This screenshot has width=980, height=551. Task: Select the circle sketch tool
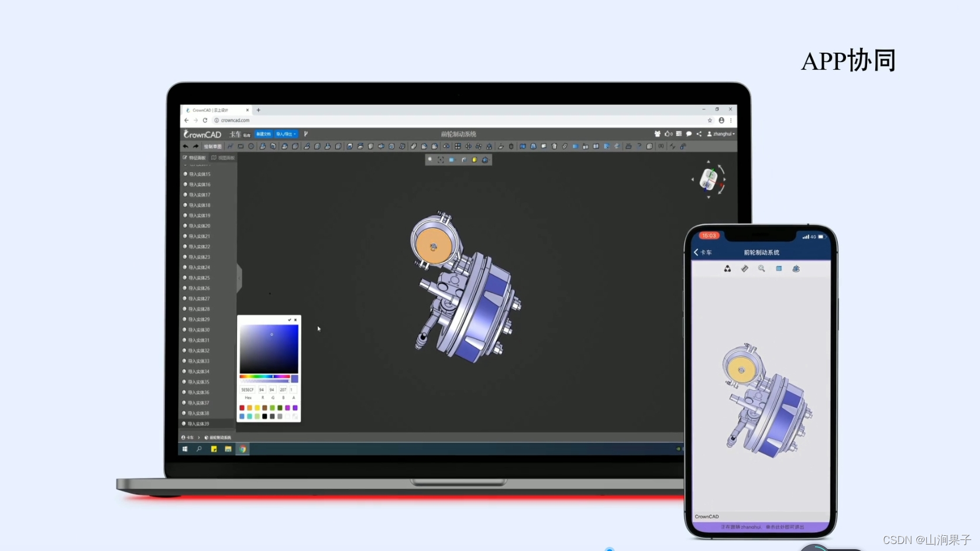click(x=251, y=146)
